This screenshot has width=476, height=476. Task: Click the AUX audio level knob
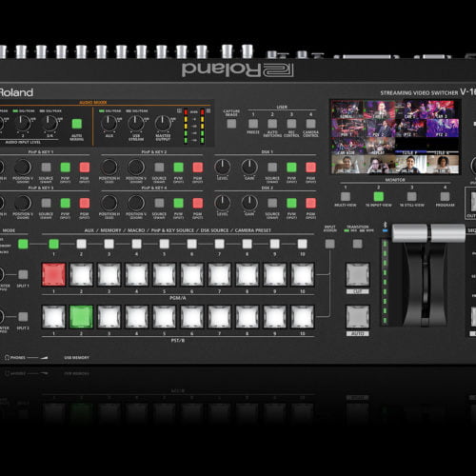coord(109,124)
